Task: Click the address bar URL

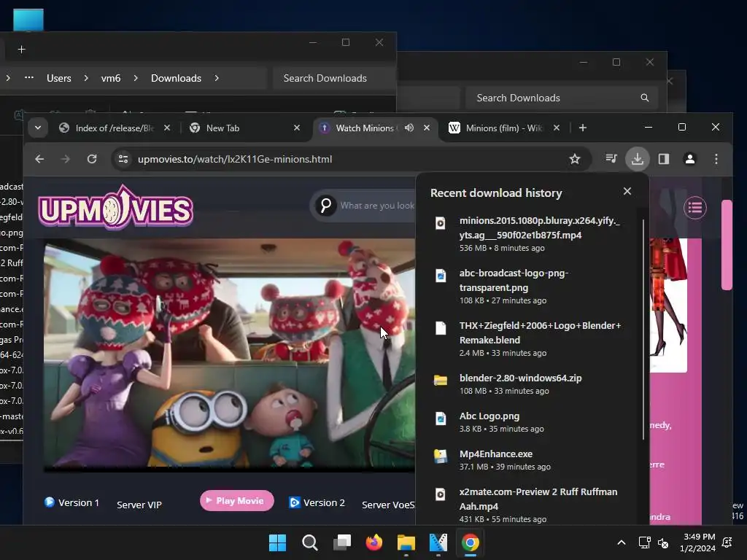Action: [235, 159]
